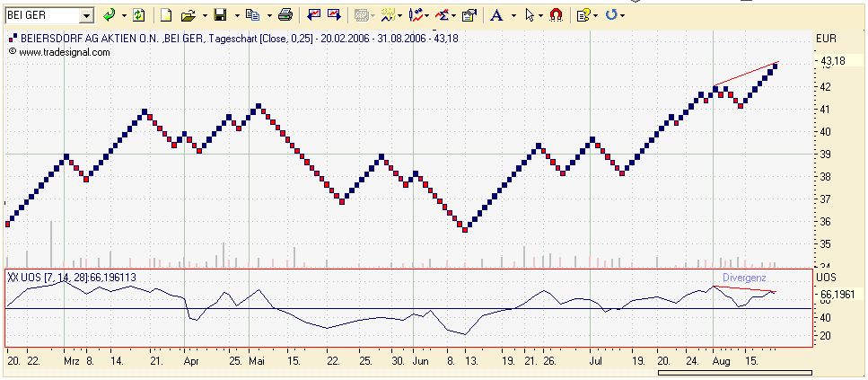868x380 pixels.
Task: Expand the pointer tool dropdown arrow
Action: pos(541,15)
